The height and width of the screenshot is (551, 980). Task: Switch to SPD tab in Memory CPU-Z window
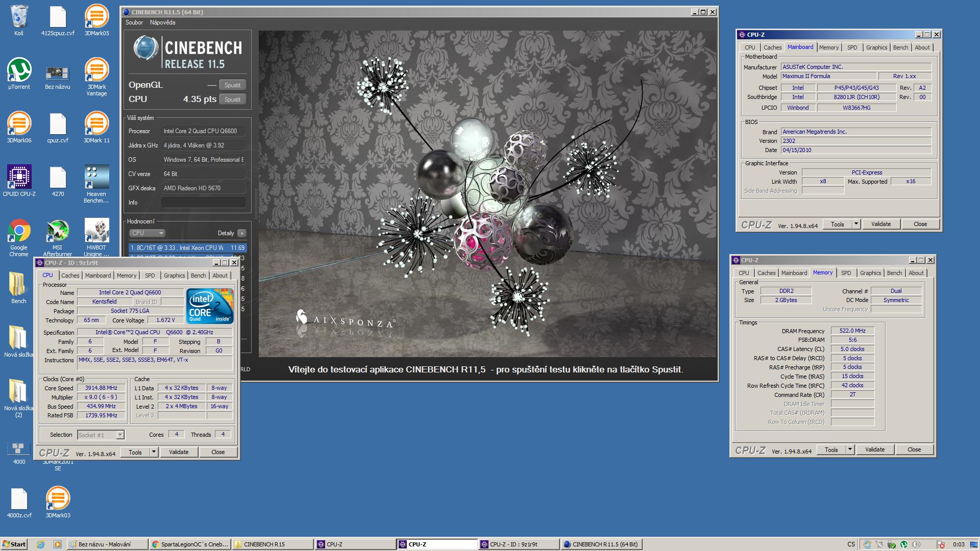tap(846, 273)
